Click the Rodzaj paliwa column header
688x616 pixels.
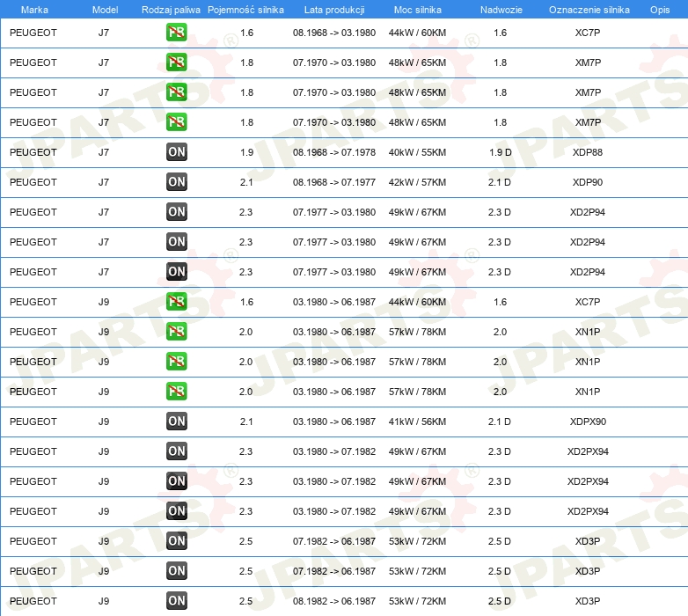(x=171, y=10)
